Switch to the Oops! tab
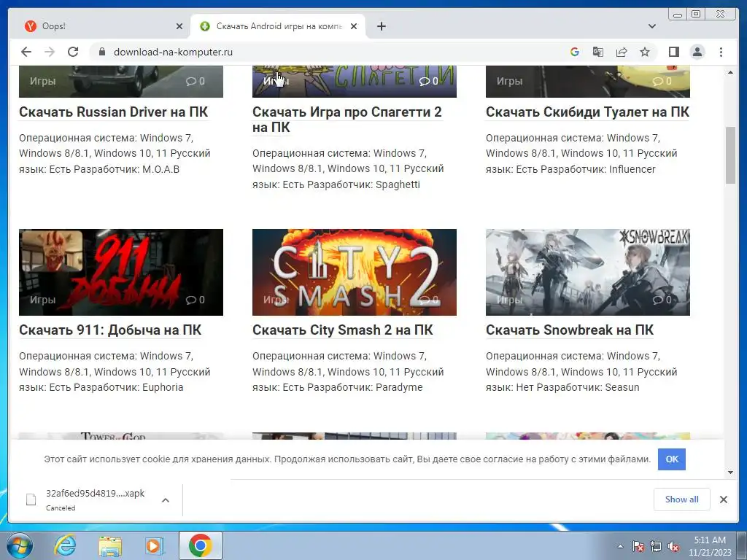The width and height of the screenshot is (747, 560). point(102,26)
